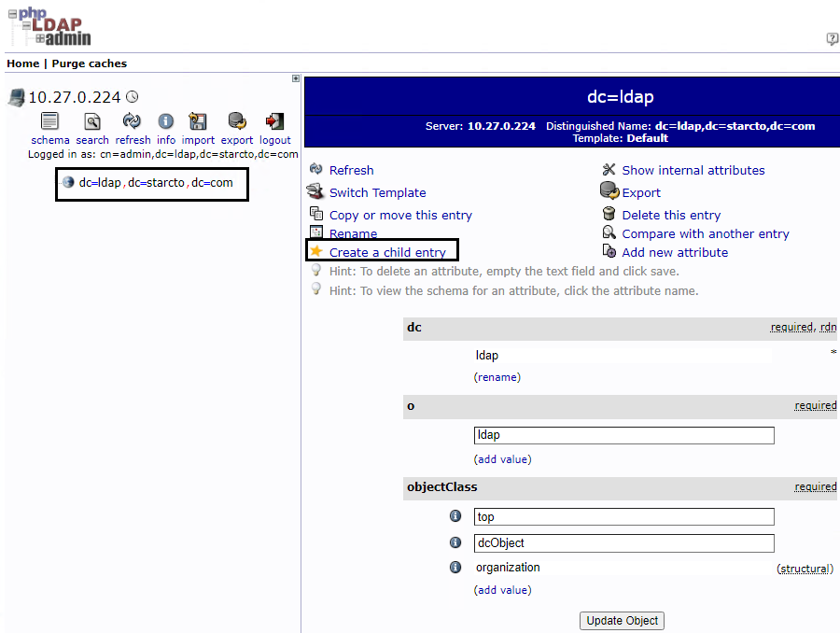Click add value under objectClass
Image resolution: width=840 pixels, height=633 pixels.
[x=502, y=590]
